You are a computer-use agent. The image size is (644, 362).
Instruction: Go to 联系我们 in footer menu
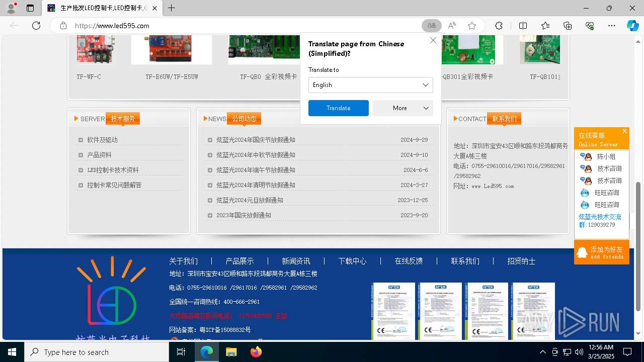click(465, 261)
